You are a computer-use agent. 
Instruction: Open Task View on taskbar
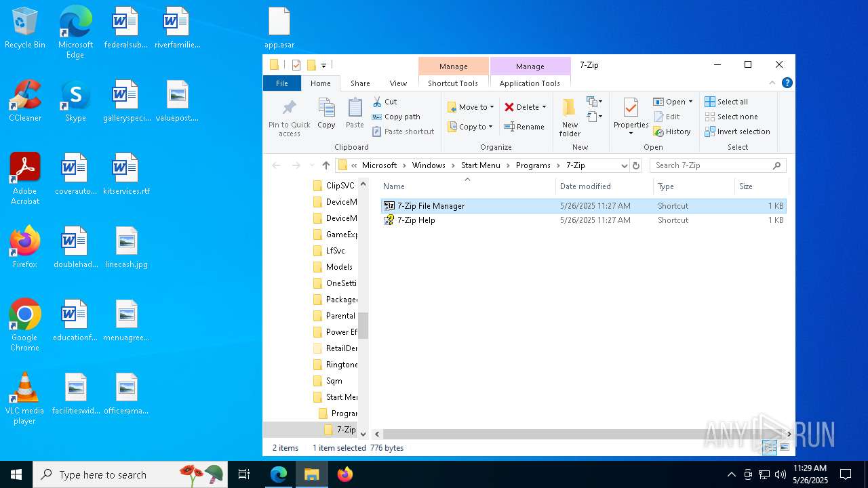(x=244, y=474)
